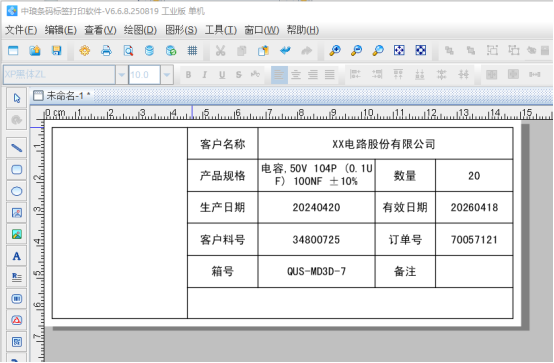Insert an image with picture-frame tool
Screen dimensions: 554x363
click(x=17, y=213)
